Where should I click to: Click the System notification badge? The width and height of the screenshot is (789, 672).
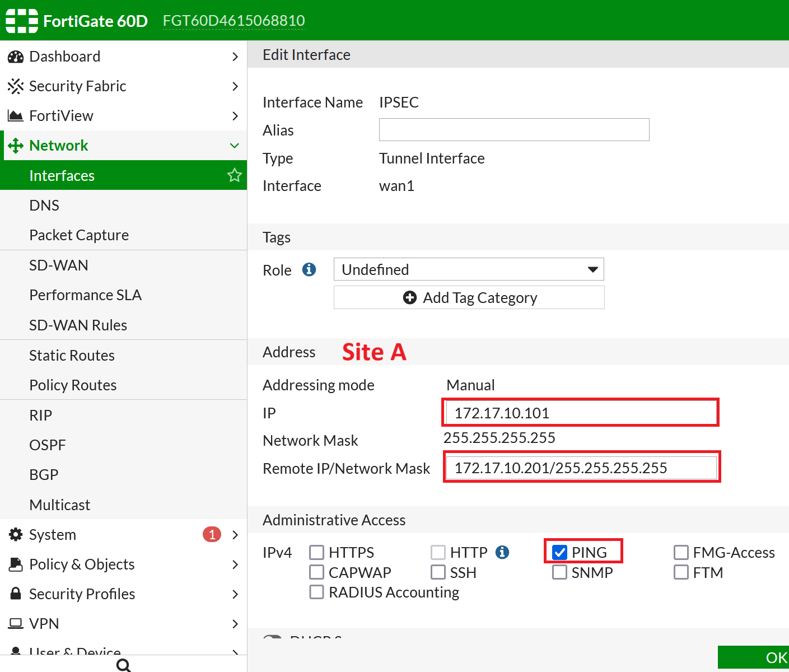pos(212,534)
